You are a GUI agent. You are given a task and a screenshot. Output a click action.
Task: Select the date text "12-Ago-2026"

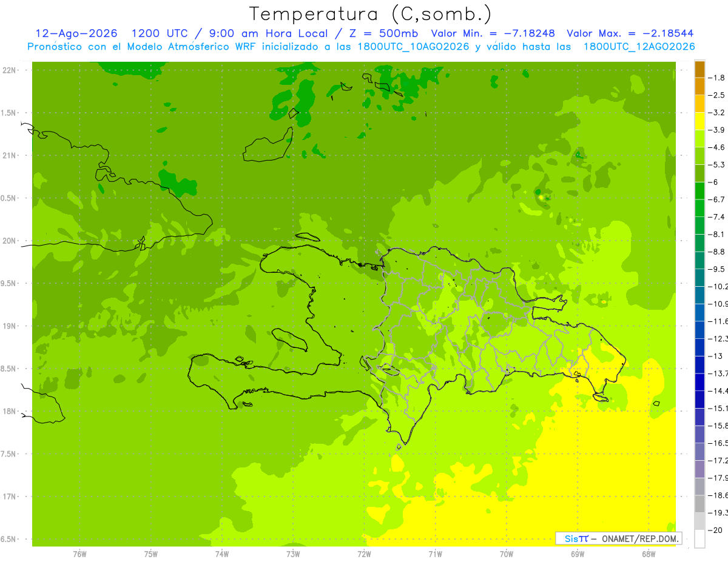coord(76,33)
